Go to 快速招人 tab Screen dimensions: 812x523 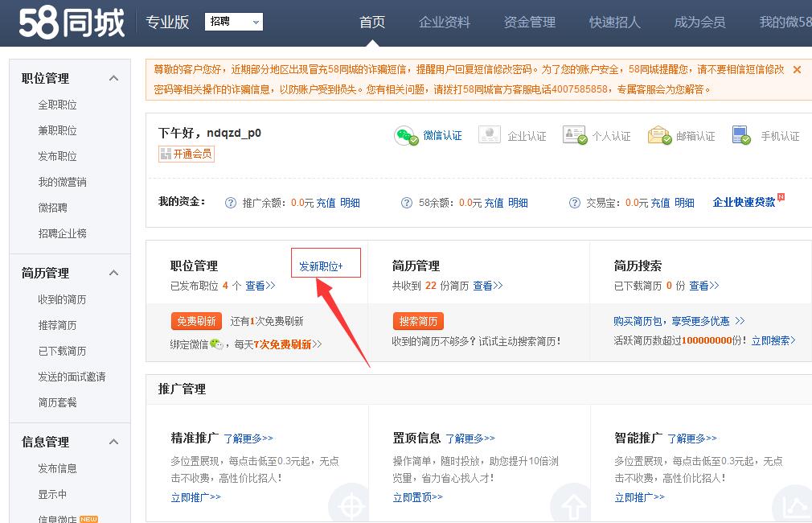pos(615,23)
